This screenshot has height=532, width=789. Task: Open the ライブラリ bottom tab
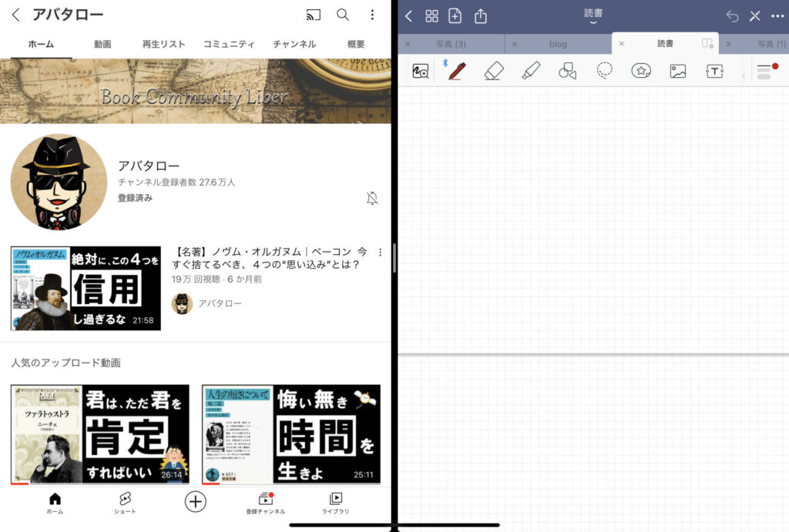(336, 504)
